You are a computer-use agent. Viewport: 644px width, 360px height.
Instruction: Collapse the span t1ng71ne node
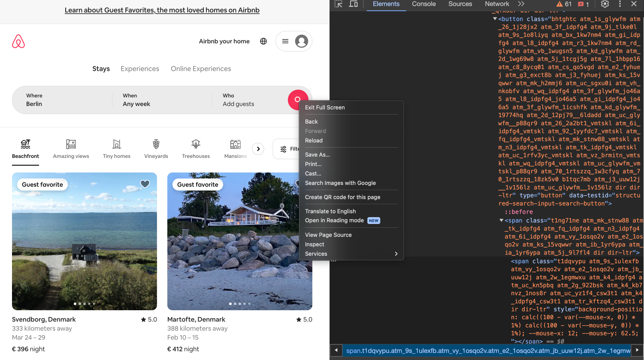pos(501,221)
